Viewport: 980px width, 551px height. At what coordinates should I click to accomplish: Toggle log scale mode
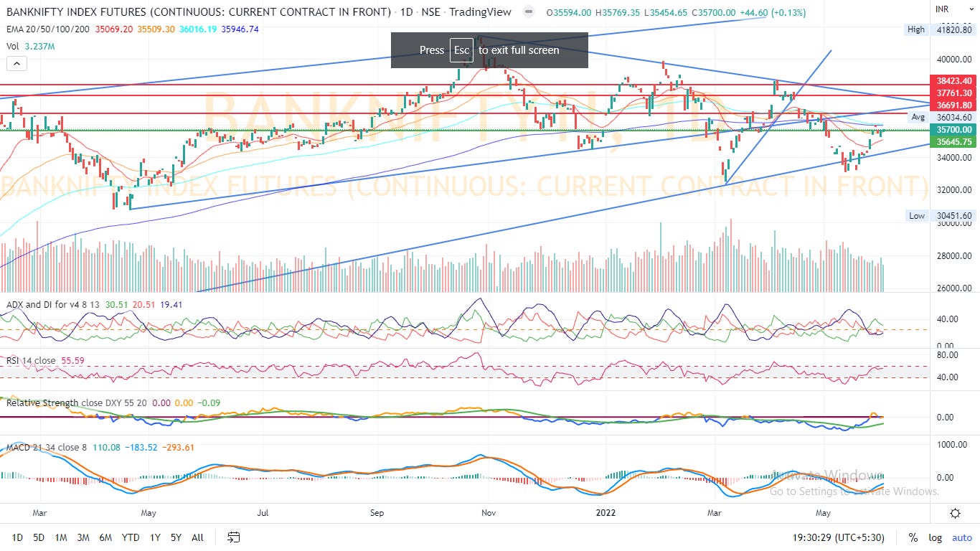pos(935,537)
